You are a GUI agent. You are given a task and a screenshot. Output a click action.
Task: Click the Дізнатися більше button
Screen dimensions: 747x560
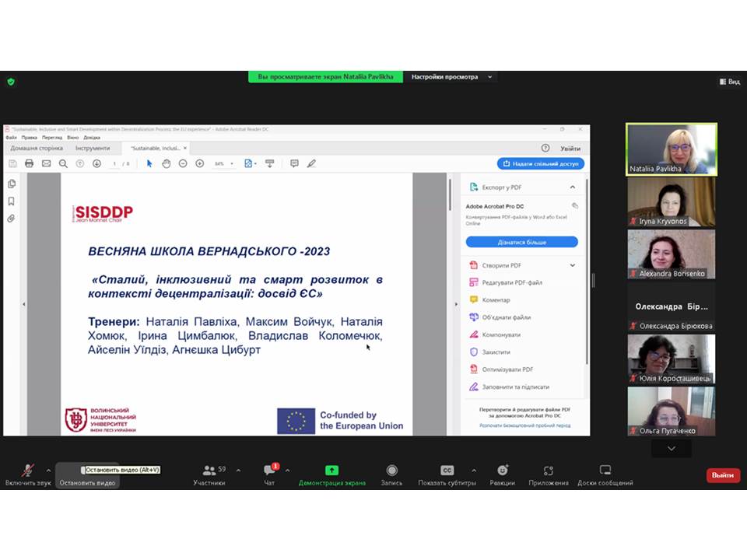pyautogui.click(x=521, y=242)
